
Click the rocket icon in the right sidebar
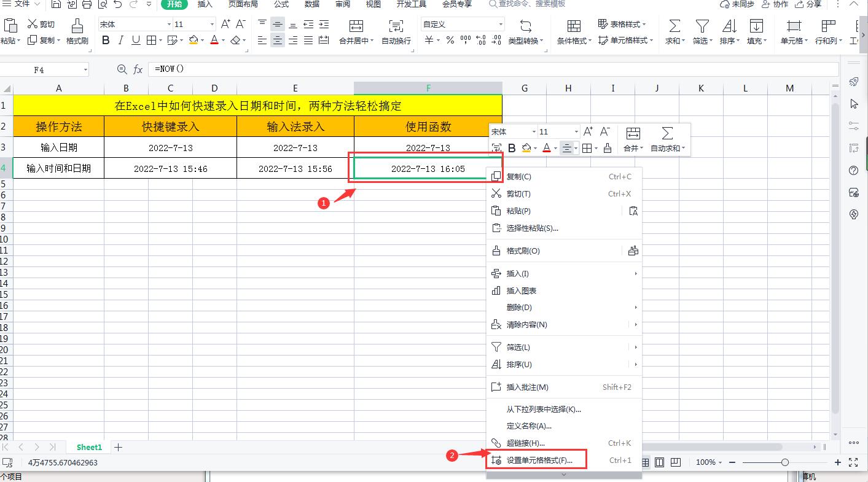click(x=853, y=82)
